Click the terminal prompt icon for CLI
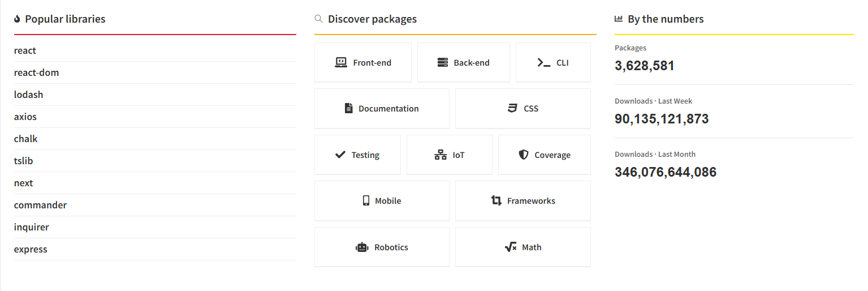The height and width of the screenshot is (291, 868). point(543,62)
